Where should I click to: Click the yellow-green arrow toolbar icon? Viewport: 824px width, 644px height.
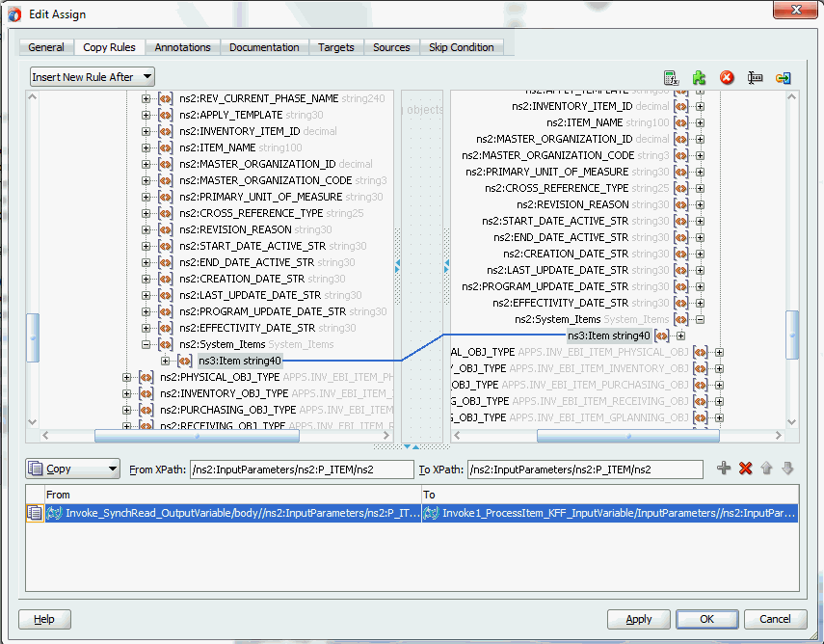pos(783,78)
